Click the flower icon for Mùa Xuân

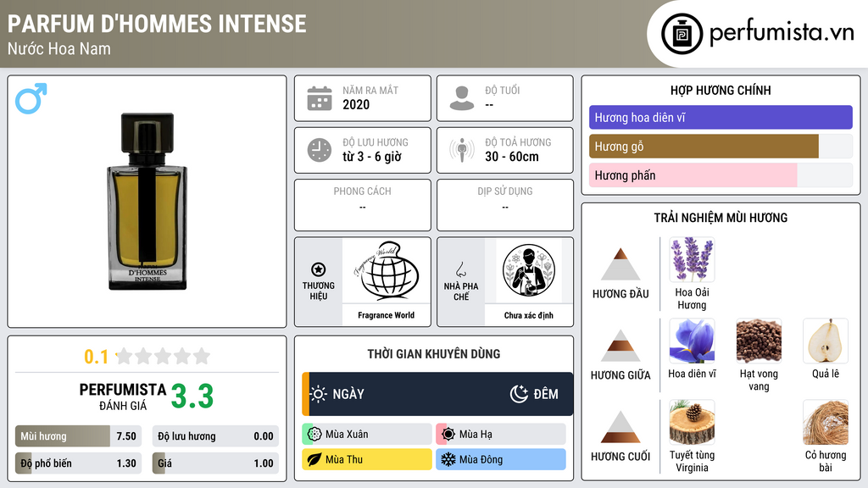pos(314,435)
